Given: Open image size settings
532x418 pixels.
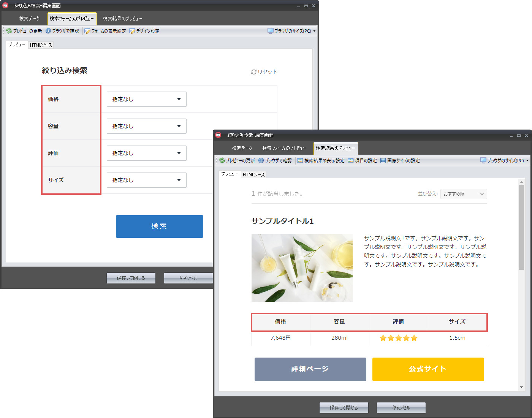Looking at the screenshot, I should [400, 161].
